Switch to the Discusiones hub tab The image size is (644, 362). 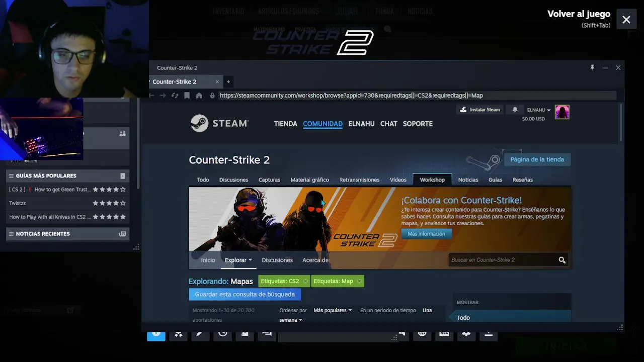pos(233,179)
